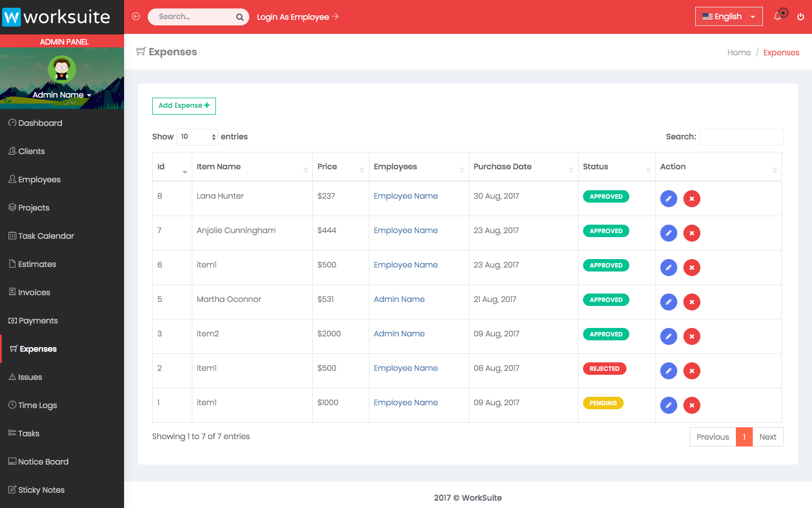
Task: Click Login As Employee link
Action: 297,17
